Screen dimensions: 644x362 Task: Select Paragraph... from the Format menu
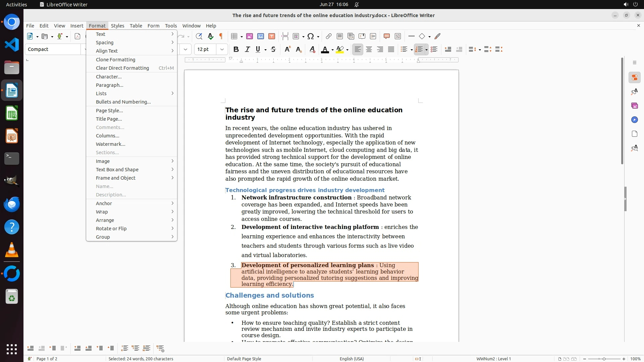(110, 85)
